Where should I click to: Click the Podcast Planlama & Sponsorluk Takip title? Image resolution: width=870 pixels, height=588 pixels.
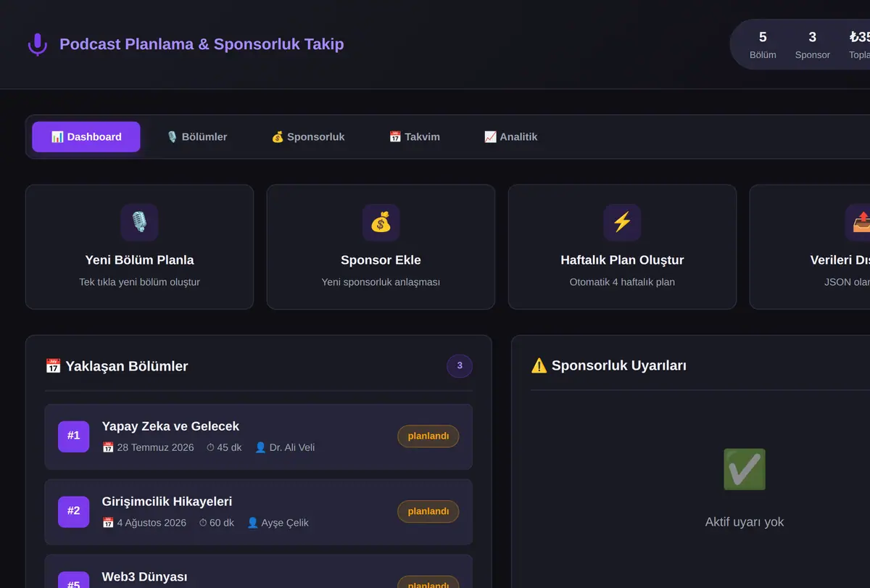tap(202, 44)
